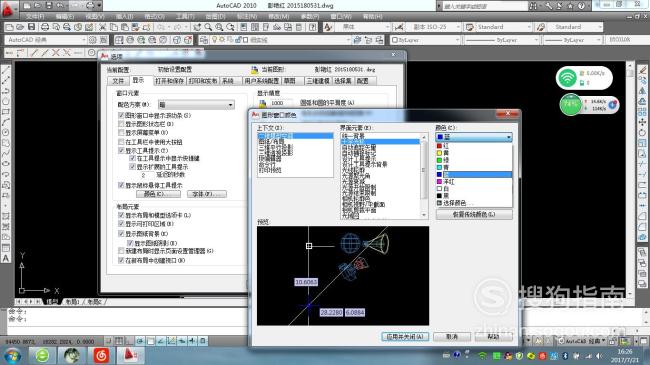Click the AutoCAD taskbar icon
Viewport: 650px width, 365px height.
[131, 355]
